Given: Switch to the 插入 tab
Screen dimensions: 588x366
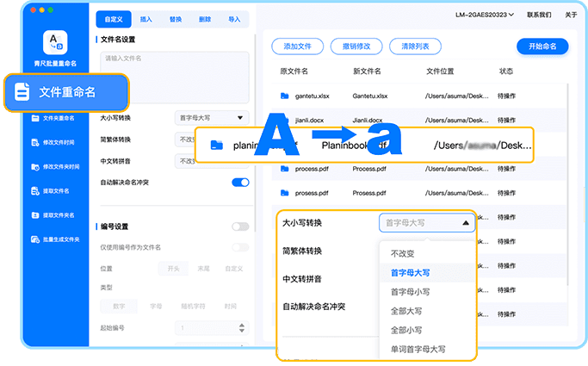Looking at the screenshot, I should tap(147, 17).
